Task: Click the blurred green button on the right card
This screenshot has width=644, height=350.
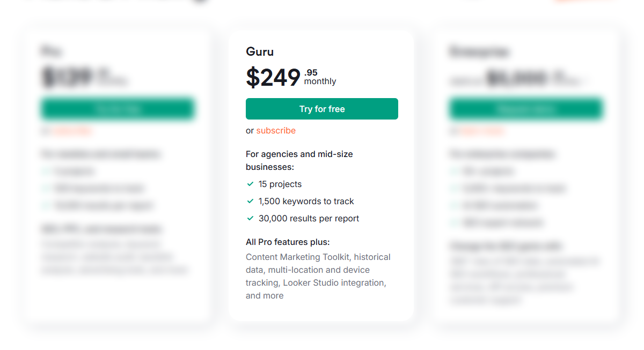Action: pyautogui.click(x=526, y=109)
